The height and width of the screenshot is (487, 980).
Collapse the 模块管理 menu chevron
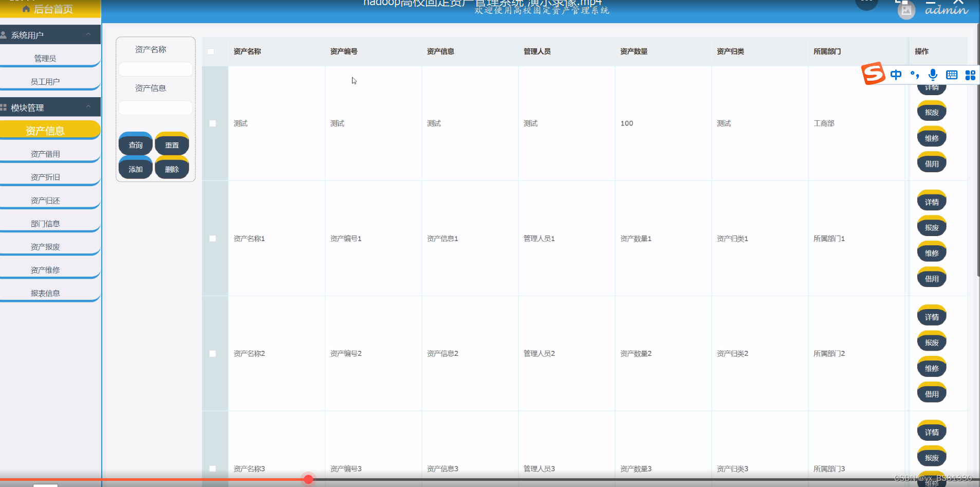pyautogui.click(x=88, y=107)
